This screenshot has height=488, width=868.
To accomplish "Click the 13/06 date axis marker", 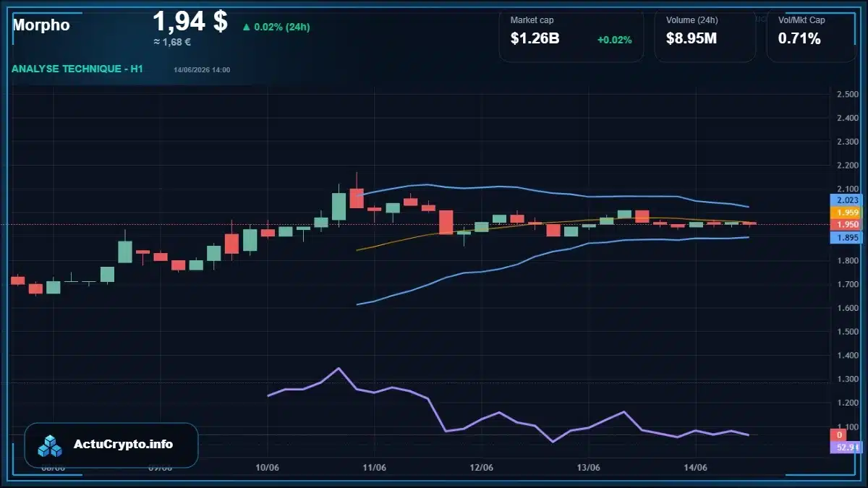I will tap(589, 468).
